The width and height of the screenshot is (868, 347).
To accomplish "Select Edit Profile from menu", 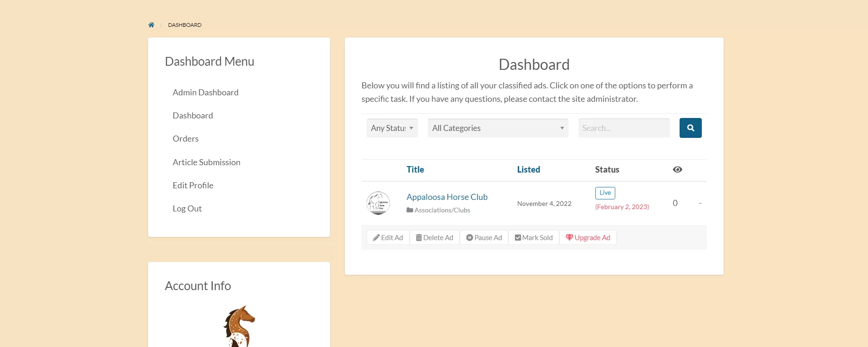I will 193,186.
